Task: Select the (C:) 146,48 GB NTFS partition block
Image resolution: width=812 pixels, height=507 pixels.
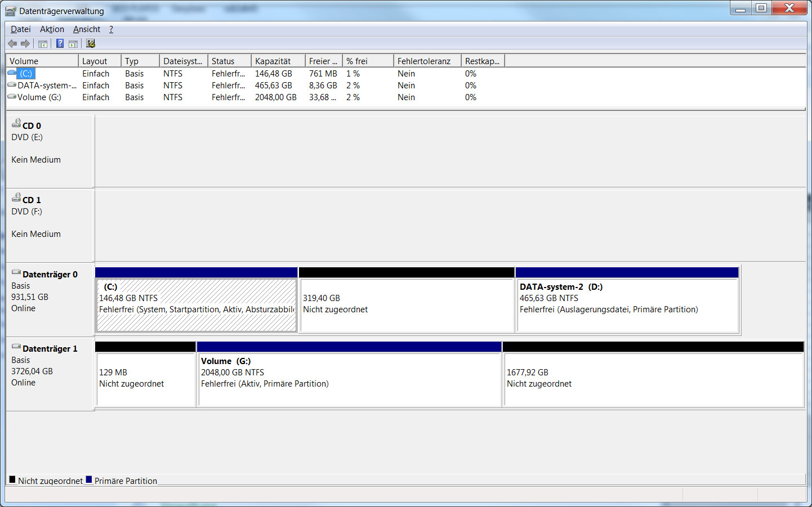Action: click(x=197, y=300)
